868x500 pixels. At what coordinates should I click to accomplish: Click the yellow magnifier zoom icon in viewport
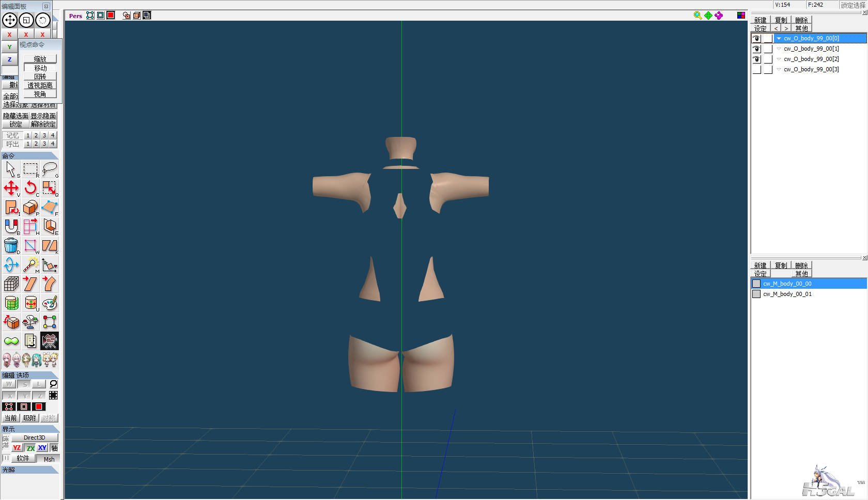pos(698,15)
